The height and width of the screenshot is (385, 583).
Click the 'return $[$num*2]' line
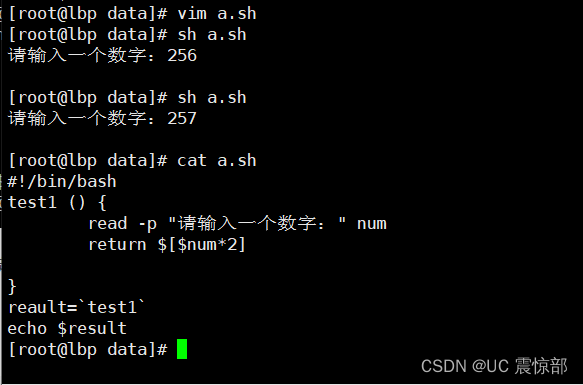tap(167, 245)
